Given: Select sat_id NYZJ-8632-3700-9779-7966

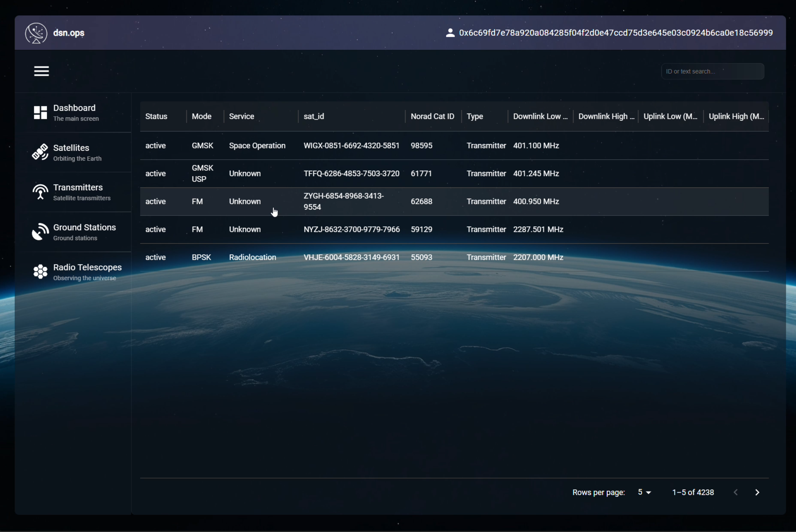Looking at the screenshot, I should click(x=351, y=229).
